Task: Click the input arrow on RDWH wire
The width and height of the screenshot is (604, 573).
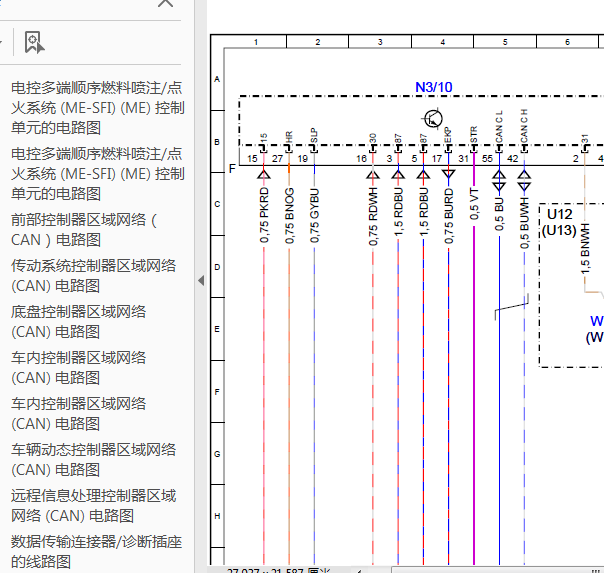Action: coord(373,174)
